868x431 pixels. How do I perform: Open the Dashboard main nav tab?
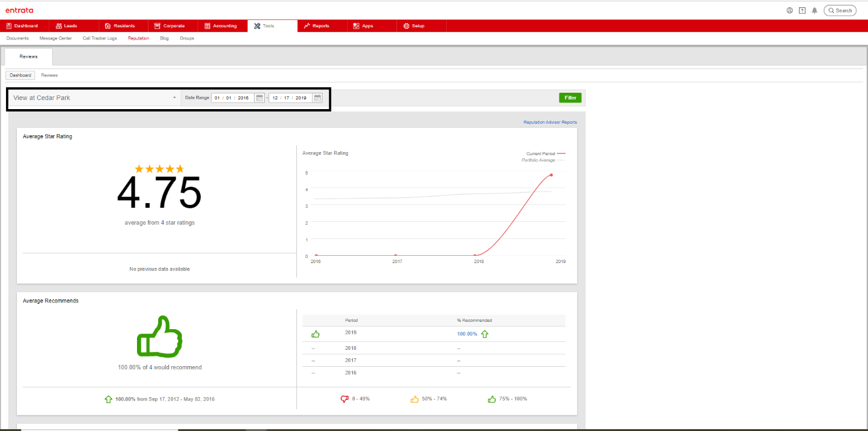[25, 26]
